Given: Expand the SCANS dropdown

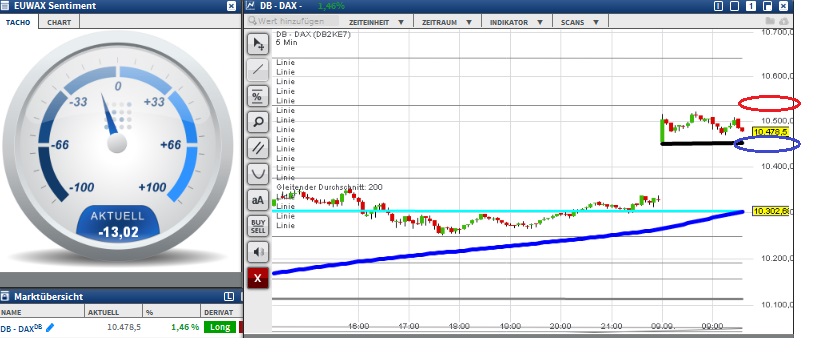Looking at the screenshot, I should 579,22.
